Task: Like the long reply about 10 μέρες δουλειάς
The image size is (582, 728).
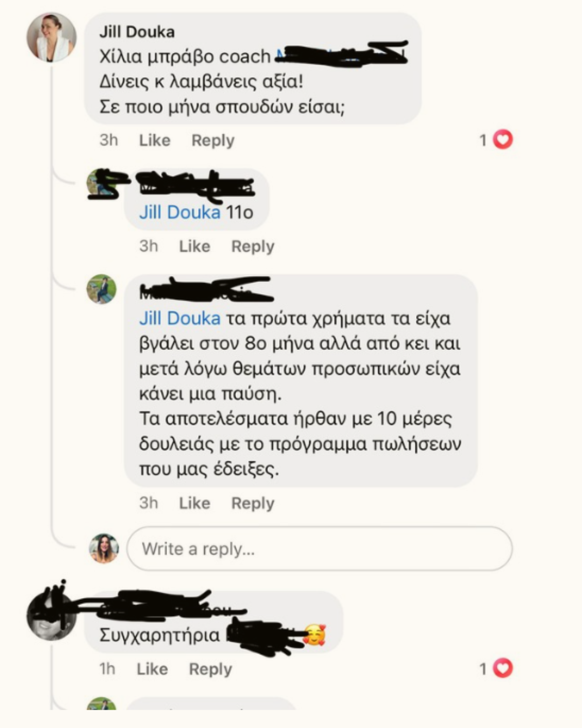Action: click(x=195, y=503)
